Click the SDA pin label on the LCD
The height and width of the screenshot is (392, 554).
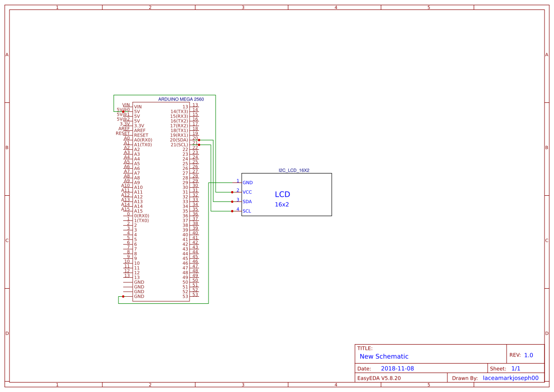(247, 201)
